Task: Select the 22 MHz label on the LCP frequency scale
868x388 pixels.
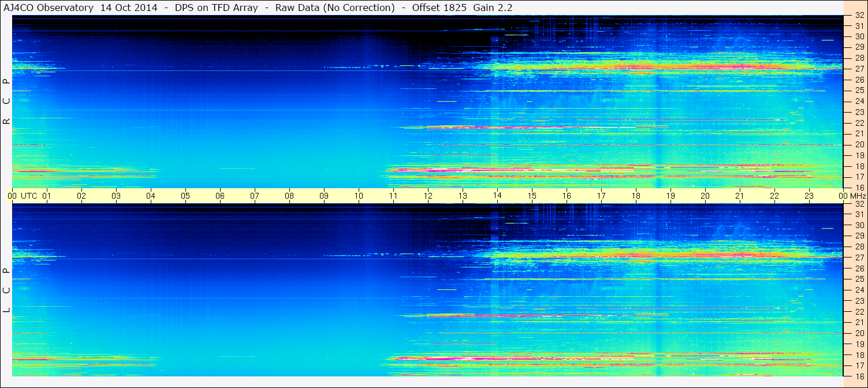Action: [859, 312]
